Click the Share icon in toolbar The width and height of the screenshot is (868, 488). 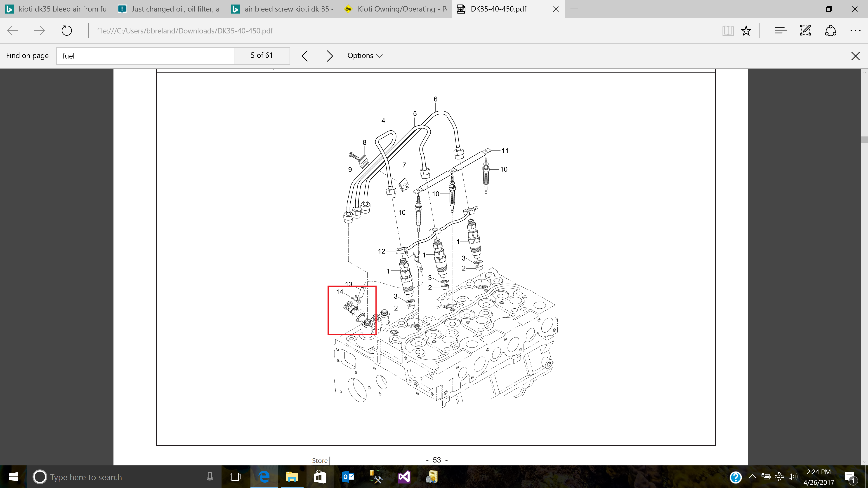[x=830, y=31]
